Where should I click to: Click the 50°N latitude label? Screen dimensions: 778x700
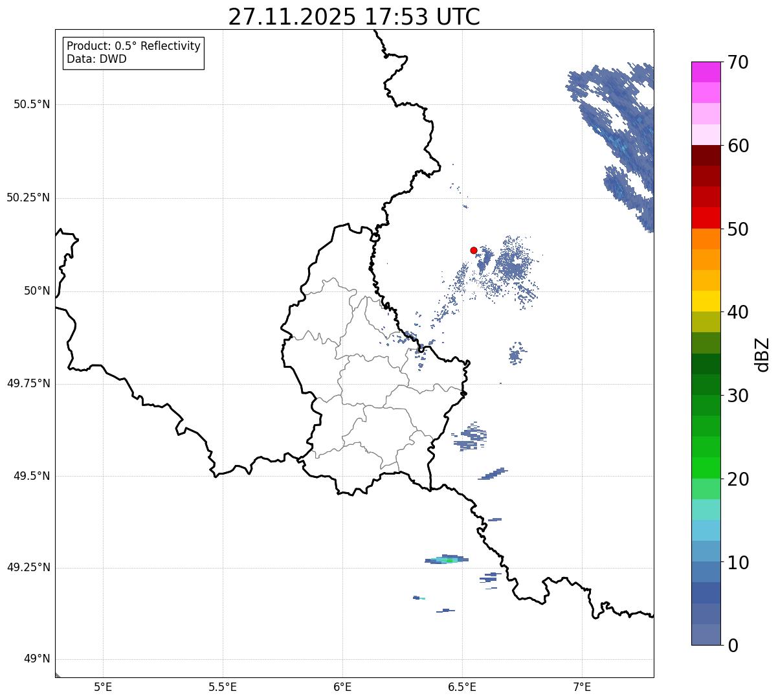(x=37, y=291)
